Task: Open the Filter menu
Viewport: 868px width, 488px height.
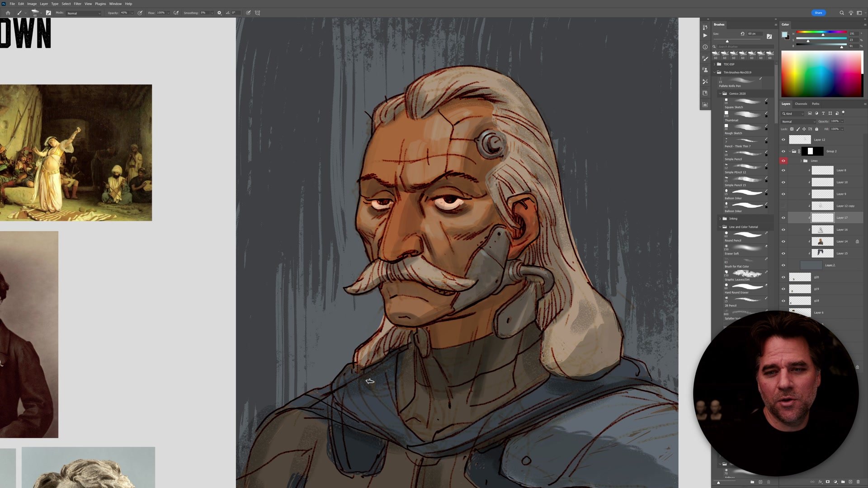Action: pos(77,4)
